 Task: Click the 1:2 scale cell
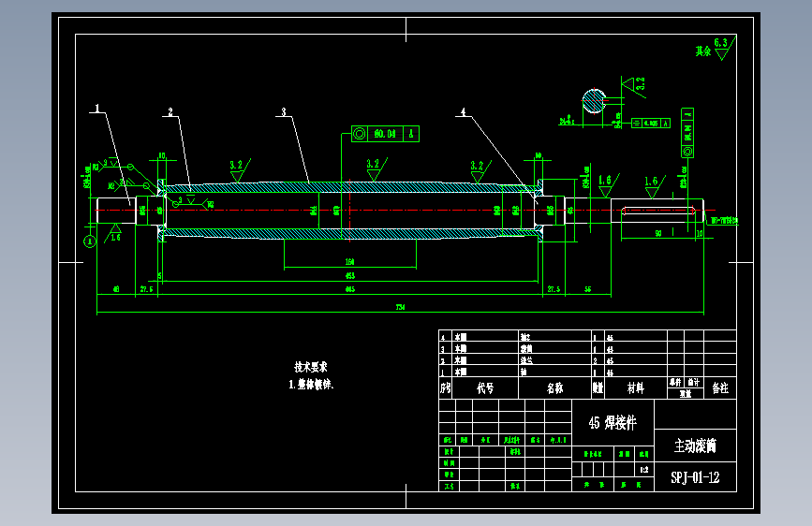point(643,470)
